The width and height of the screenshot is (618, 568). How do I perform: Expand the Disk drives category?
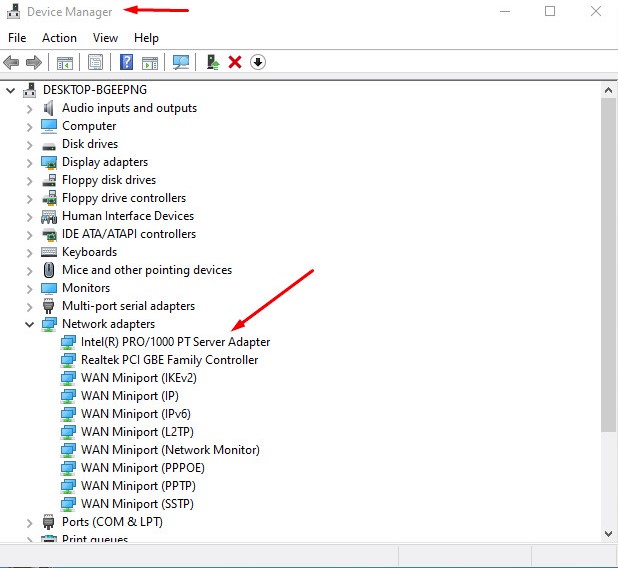(x=30, y=145)
